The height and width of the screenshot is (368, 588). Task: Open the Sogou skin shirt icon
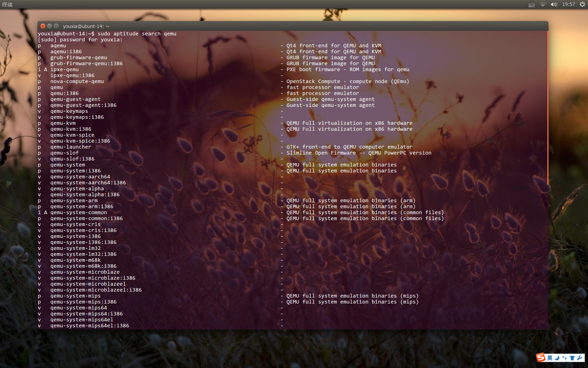click(572, 358)
